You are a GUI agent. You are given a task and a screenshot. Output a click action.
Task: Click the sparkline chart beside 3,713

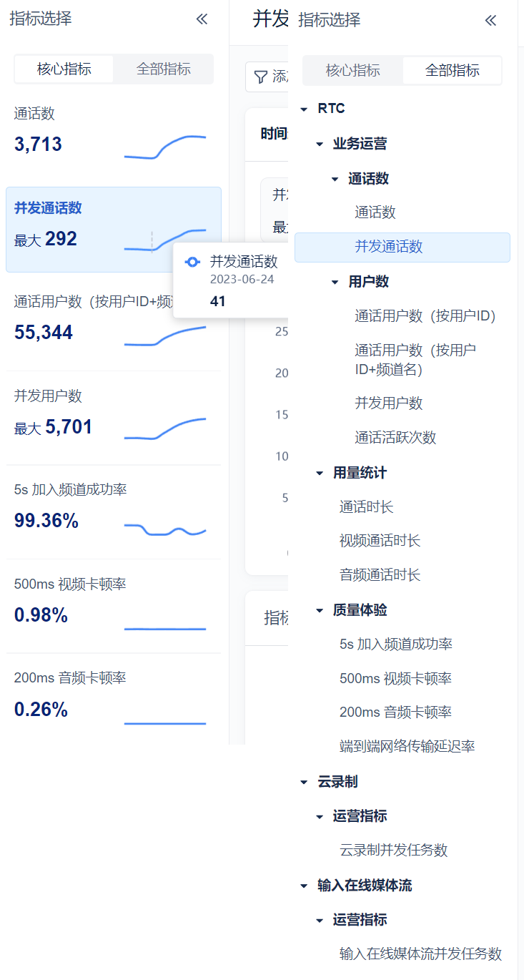click(165, 147)
